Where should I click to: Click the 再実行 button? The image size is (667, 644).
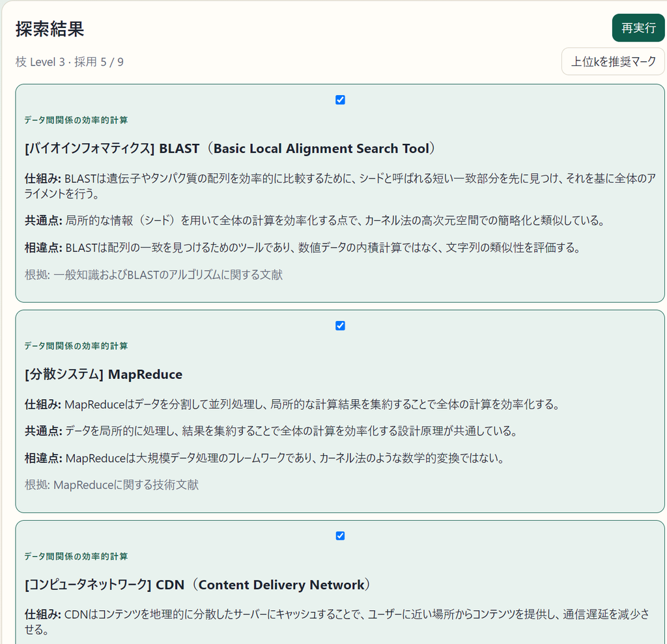638,28
